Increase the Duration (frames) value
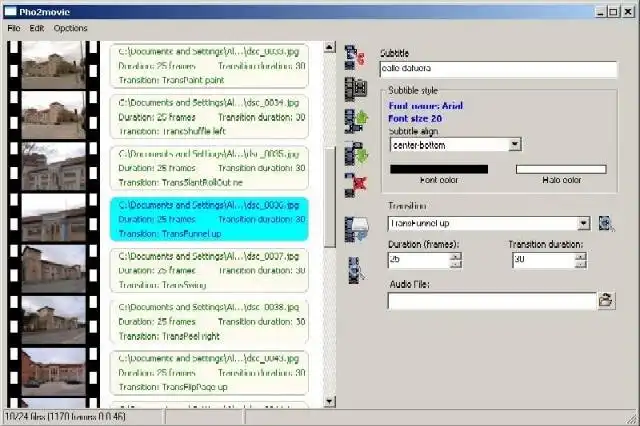Screen dimensions: 640x426 [x=456, y=256]
